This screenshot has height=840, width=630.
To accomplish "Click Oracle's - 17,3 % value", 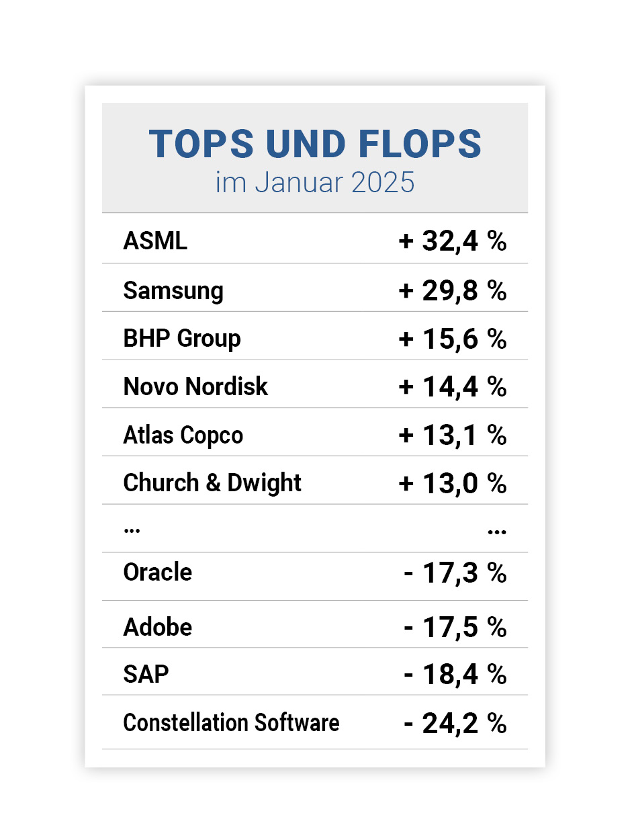I will (455, 573).
